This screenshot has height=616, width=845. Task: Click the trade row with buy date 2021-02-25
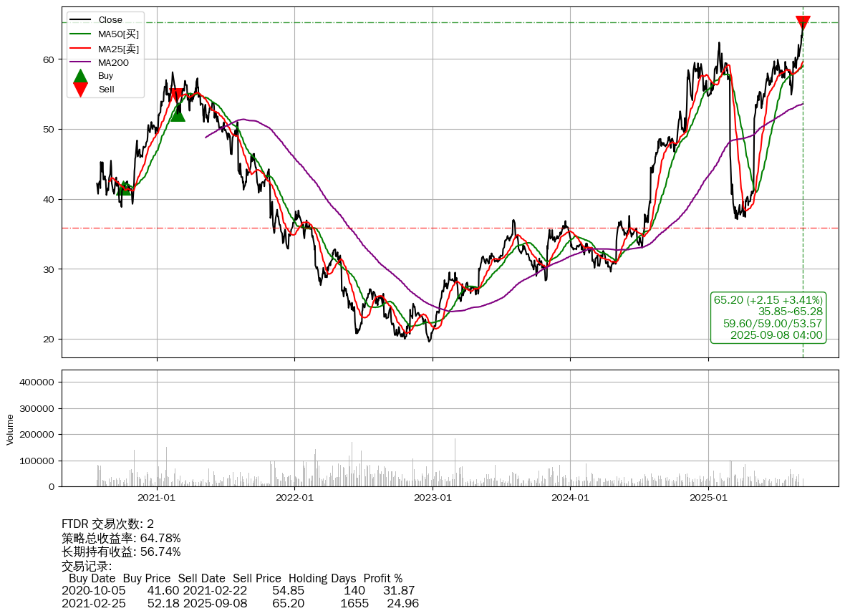coord(240,603)
